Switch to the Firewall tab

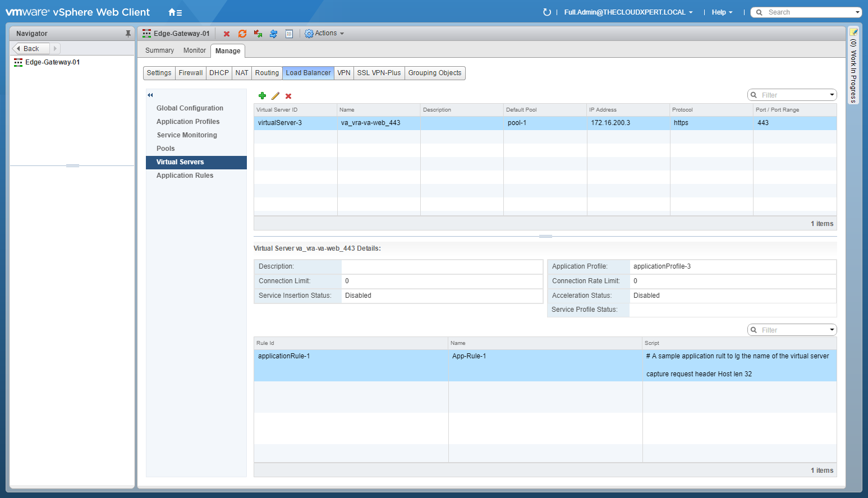pyautogui.click(x=191, y=73)
